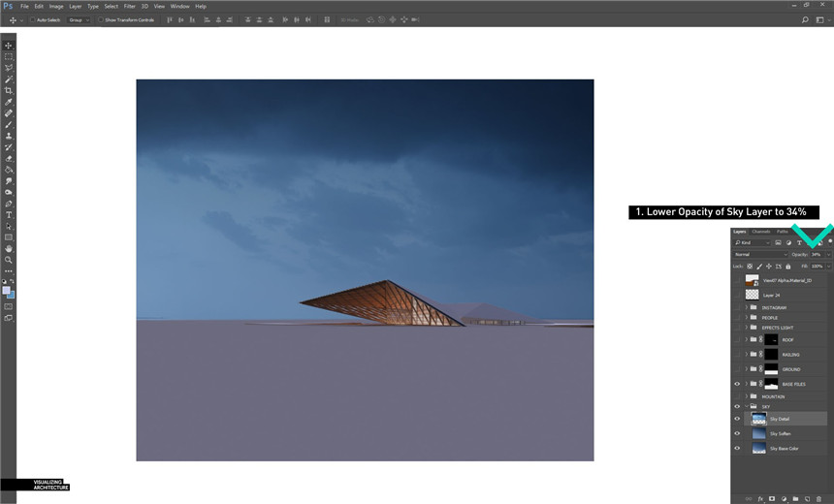The width and height of the screenshot is (834, 504).
Task: Enable the Auto-Select checkbox
Action: click(32, 19)
